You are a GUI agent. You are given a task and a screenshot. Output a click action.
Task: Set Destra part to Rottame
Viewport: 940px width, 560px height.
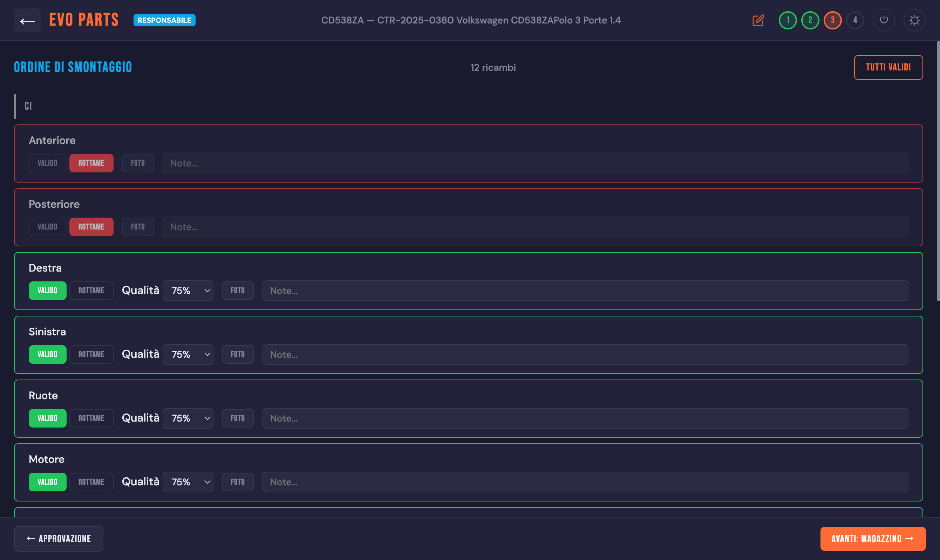tap(91, 291)
